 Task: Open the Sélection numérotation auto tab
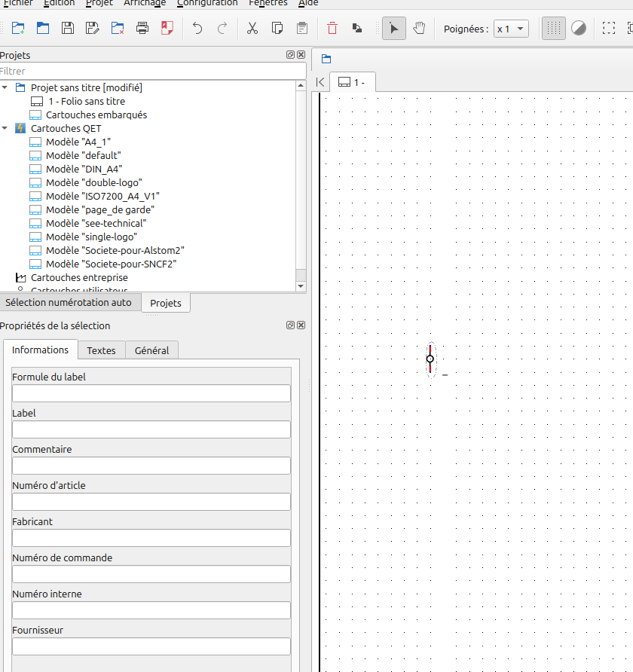pos(69,302)
